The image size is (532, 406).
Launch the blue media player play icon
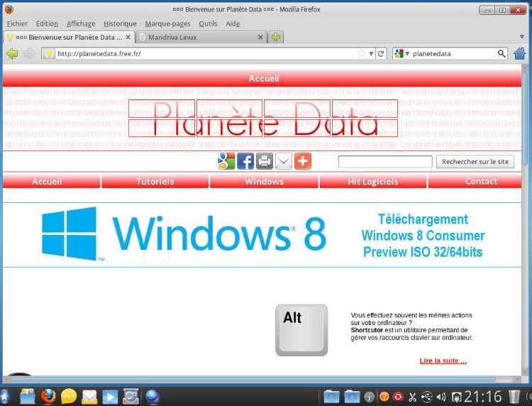click(x=110, y=397)
